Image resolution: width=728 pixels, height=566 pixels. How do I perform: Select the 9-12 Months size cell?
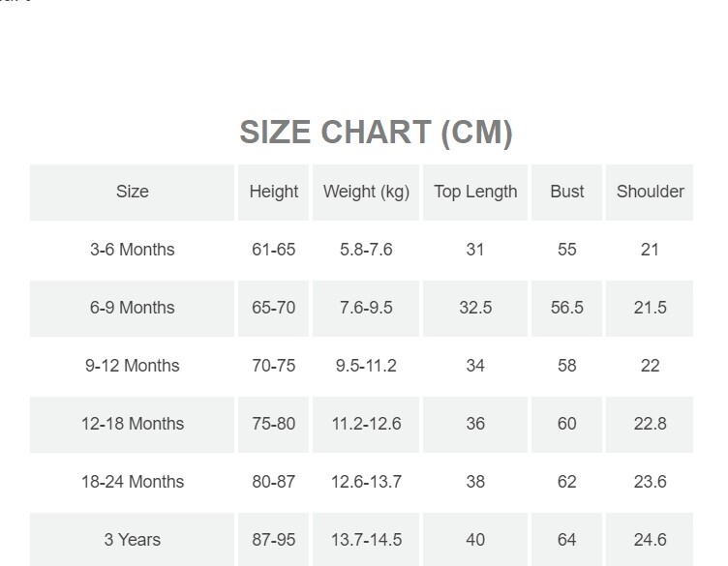point(133,366)
